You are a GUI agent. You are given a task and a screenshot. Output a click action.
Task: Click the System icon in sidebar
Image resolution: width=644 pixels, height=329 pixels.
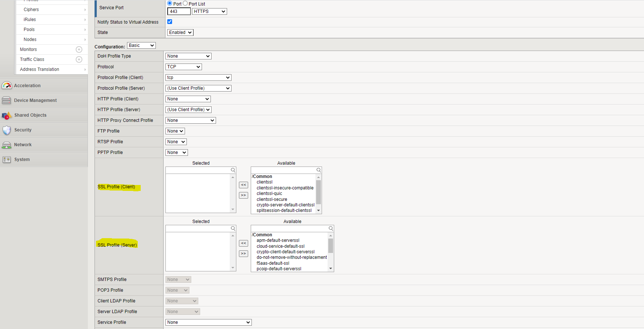tap(7, 160)
